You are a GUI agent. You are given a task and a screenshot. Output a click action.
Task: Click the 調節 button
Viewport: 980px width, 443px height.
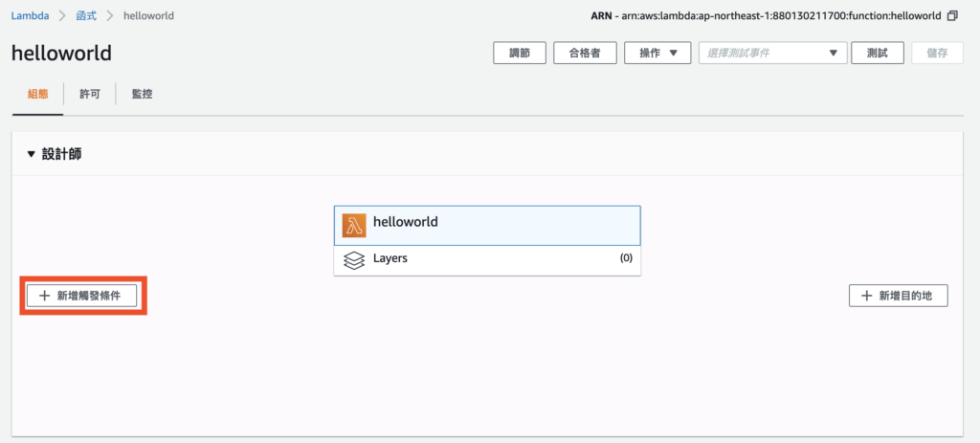(520, 54)
